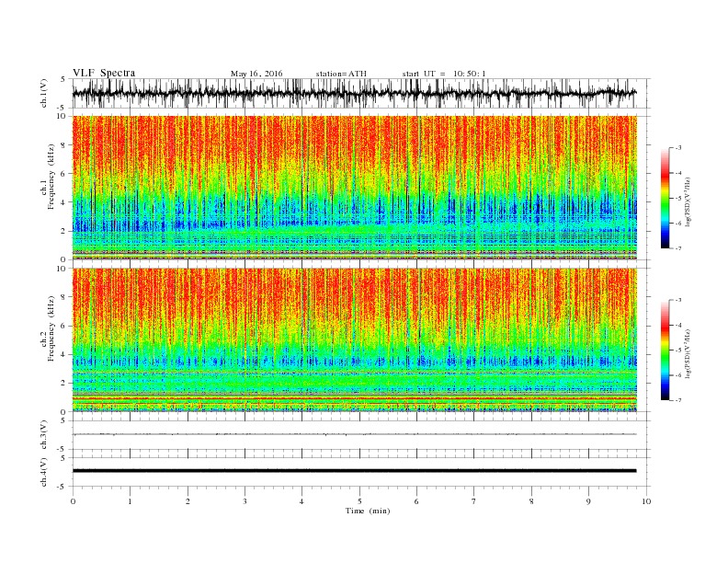Image resolution: width=728 pixels, height=563 pixels.
Task: Click ch.2 spectrogram frequency tick "2"
Action: (64, 384)
